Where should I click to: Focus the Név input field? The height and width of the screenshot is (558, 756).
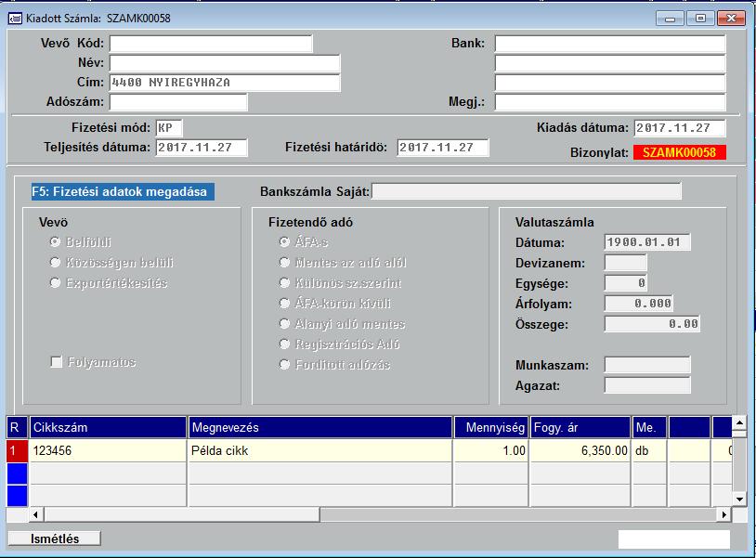click(x=225, y=63)
